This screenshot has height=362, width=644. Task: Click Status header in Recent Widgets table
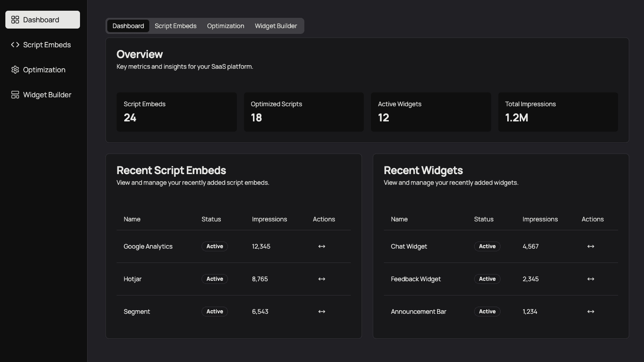coord(484,219)
